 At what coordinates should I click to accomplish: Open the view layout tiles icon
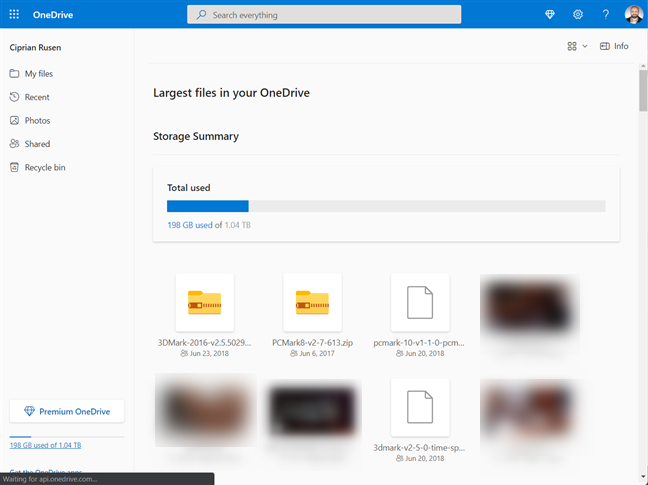(572, 46)
